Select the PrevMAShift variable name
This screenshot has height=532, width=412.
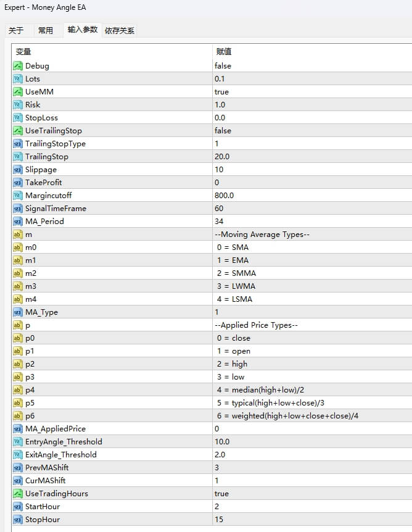click(x=47, y=468)
